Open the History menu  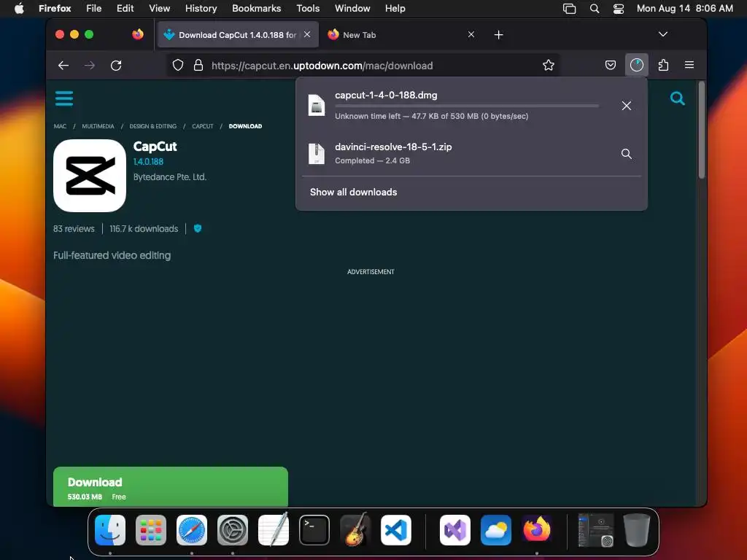pos(201,9)
